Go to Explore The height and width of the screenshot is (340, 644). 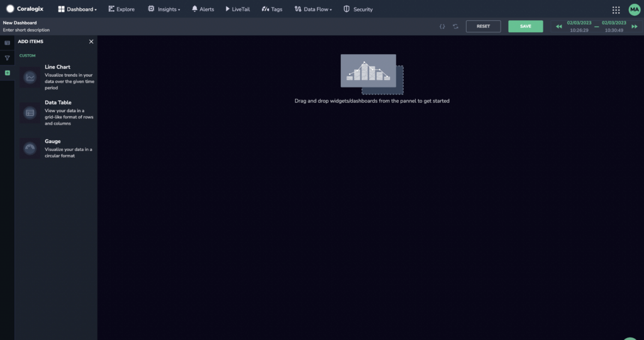(x=121, y=9)
